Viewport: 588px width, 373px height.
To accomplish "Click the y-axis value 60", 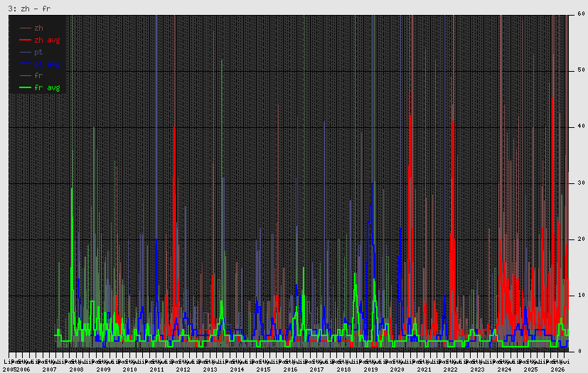I will pyautogui.click(x=581, y=14).
